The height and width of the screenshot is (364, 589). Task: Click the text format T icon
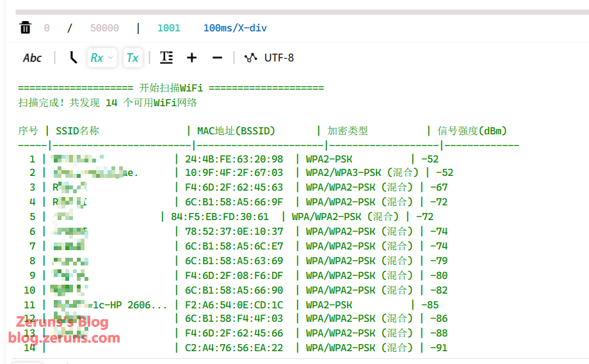pos(166,58)
